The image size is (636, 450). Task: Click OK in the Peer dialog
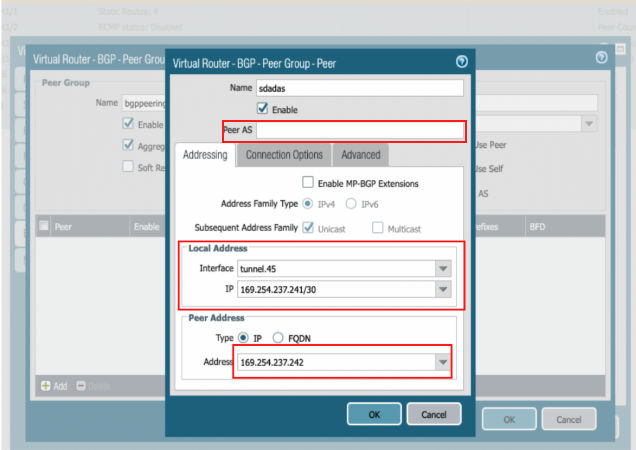[x=374, y=414]
